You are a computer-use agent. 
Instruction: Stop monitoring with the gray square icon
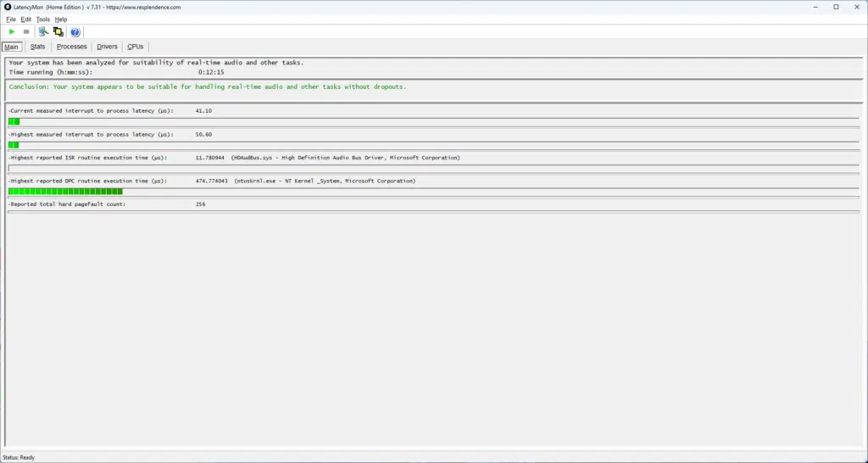[x=26, y=32]
